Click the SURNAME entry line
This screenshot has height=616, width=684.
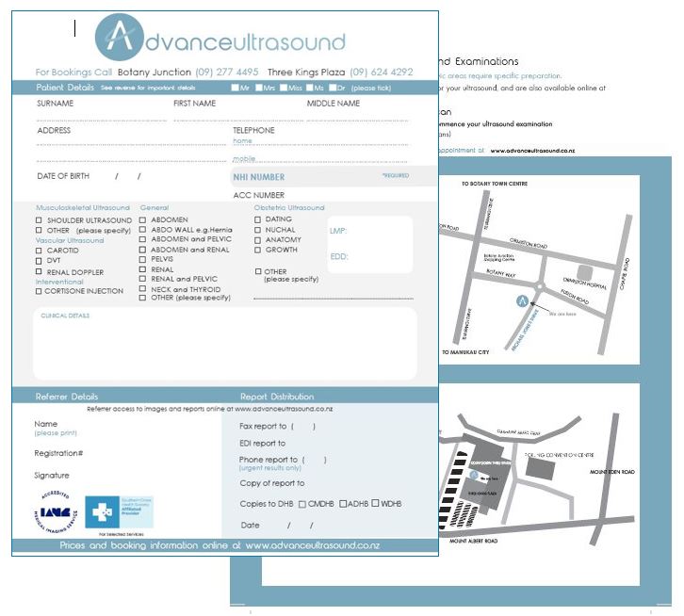point(102,119)
